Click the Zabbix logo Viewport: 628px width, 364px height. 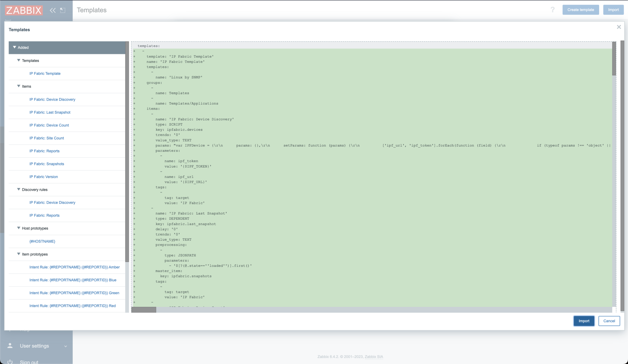pyautogui.click(x=24, y=10)
